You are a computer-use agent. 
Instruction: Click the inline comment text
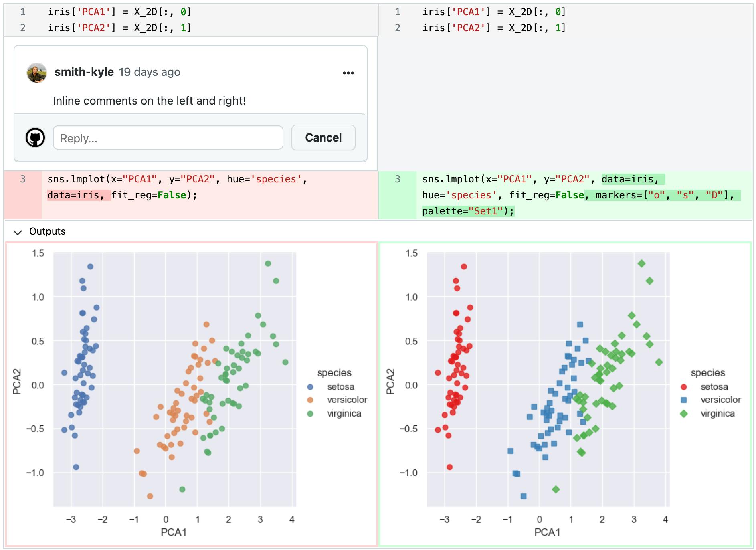149,101
